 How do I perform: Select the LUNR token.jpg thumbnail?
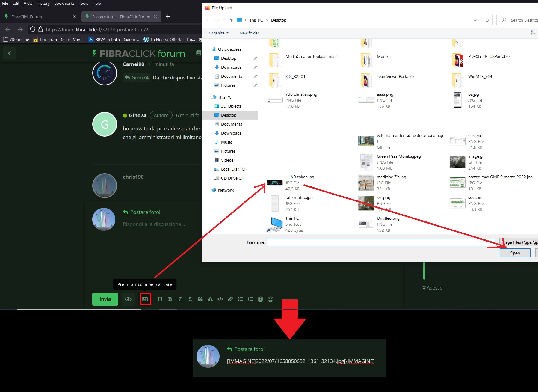coord(275,183)
